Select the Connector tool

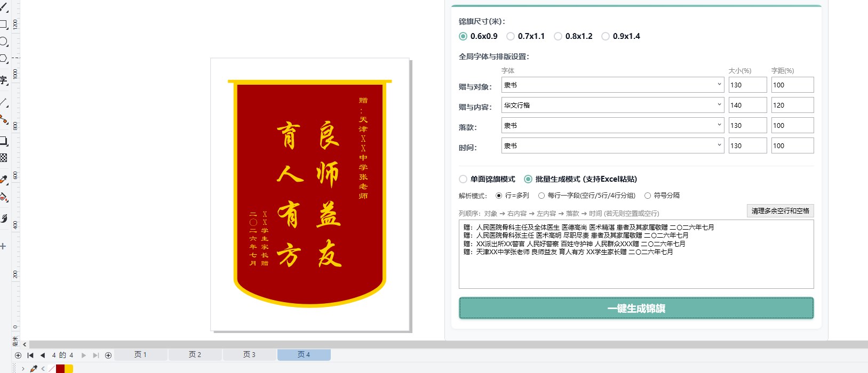(x=3, y=119)
